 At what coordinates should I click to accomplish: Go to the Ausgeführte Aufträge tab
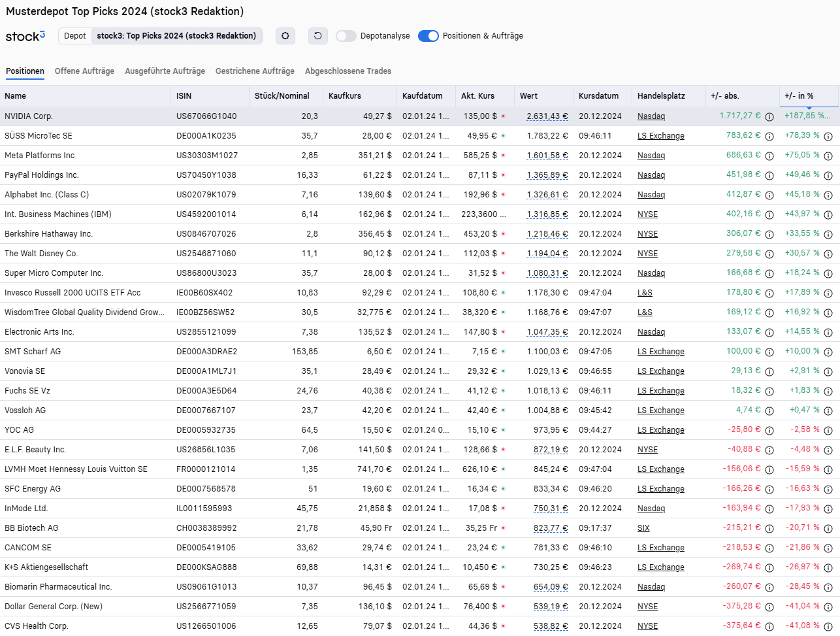pyautogui.click(x=165, y=71)
